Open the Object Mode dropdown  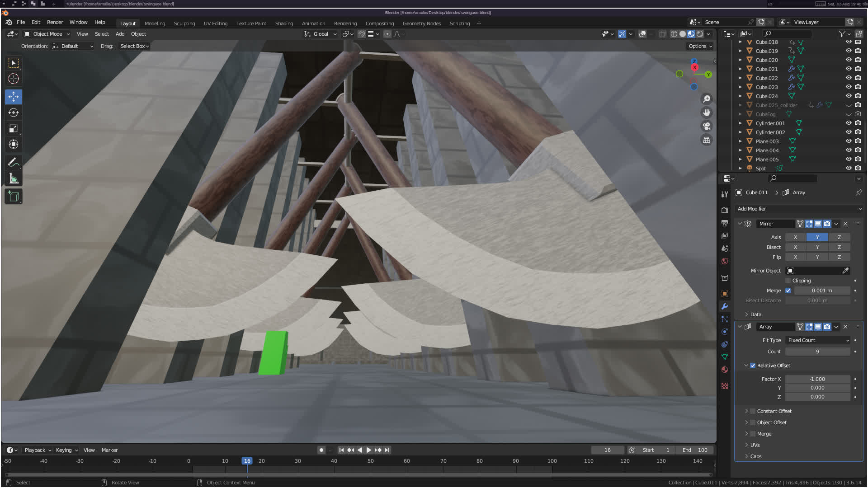point(47,34)
